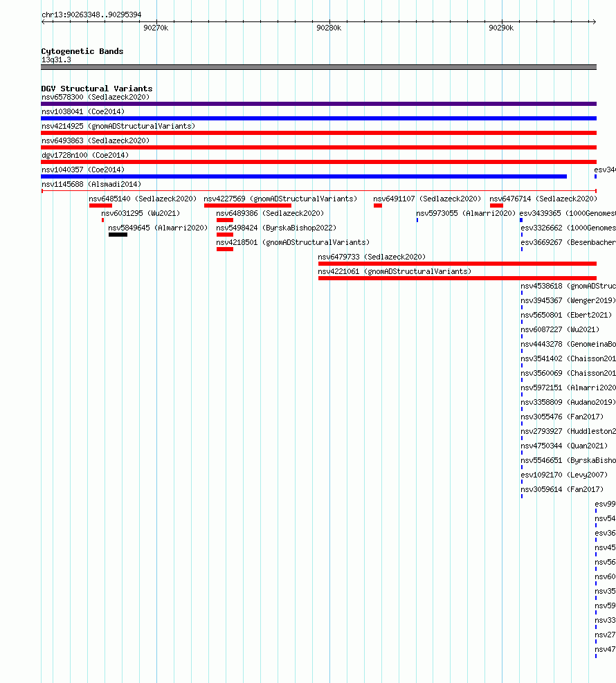Click the 90290k ruler tick label
Image resolution: width=616 pixels, height=683 pixels.
pyautogui.click(x=501, y=28)
